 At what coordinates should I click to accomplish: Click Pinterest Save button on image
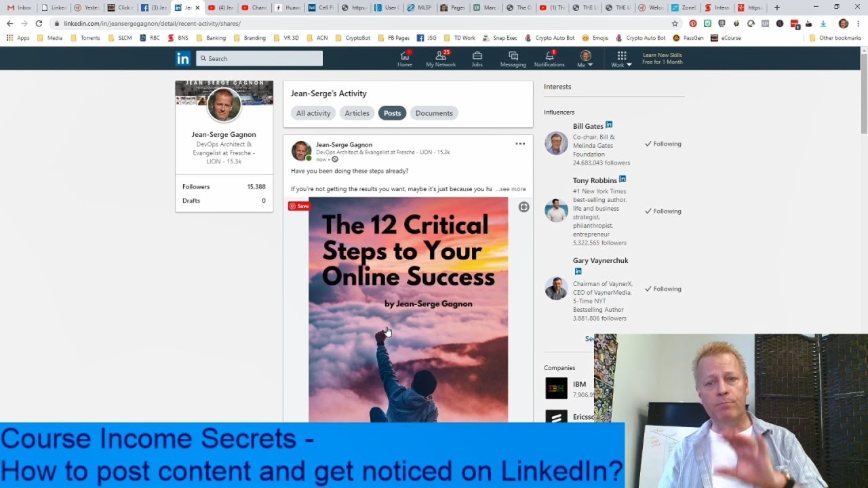[299, 206]
